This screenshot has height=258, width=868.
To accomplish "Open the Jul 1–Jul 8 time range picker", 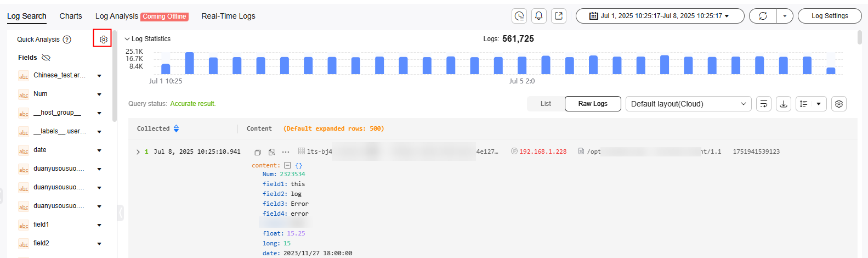I will 660,16.
